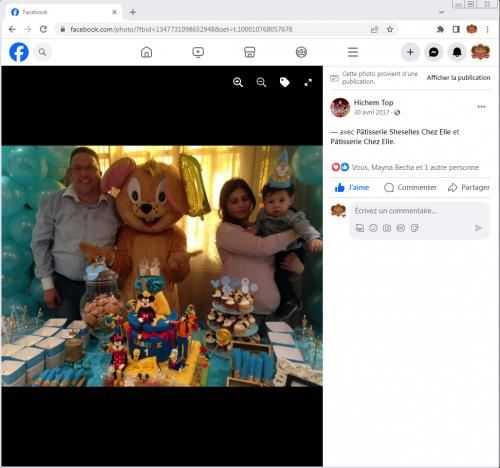Open account profile avatar in Facebook header
This screenshot has width=500, height=468.
tap(480, 52)
